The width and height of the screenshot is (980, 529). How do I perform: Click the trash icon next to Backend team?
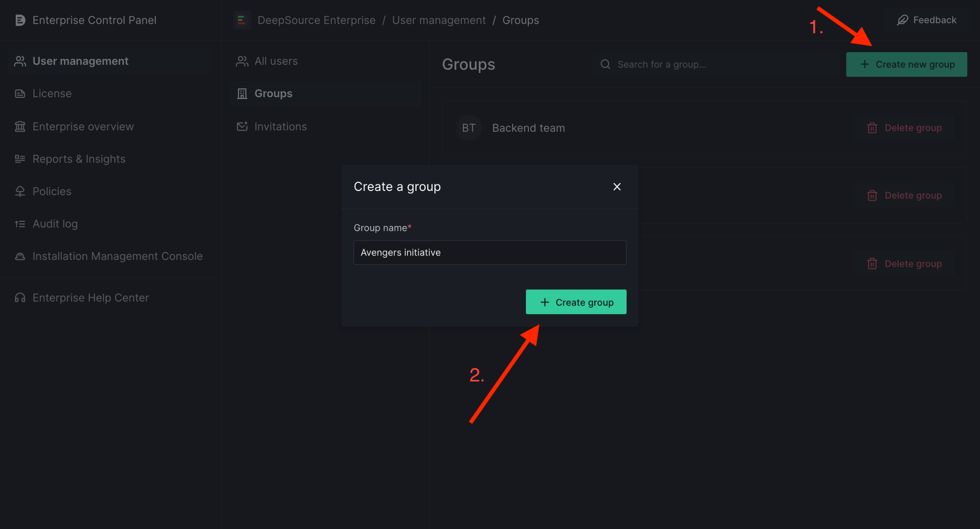pyautogui.click(x=872, y=128)
